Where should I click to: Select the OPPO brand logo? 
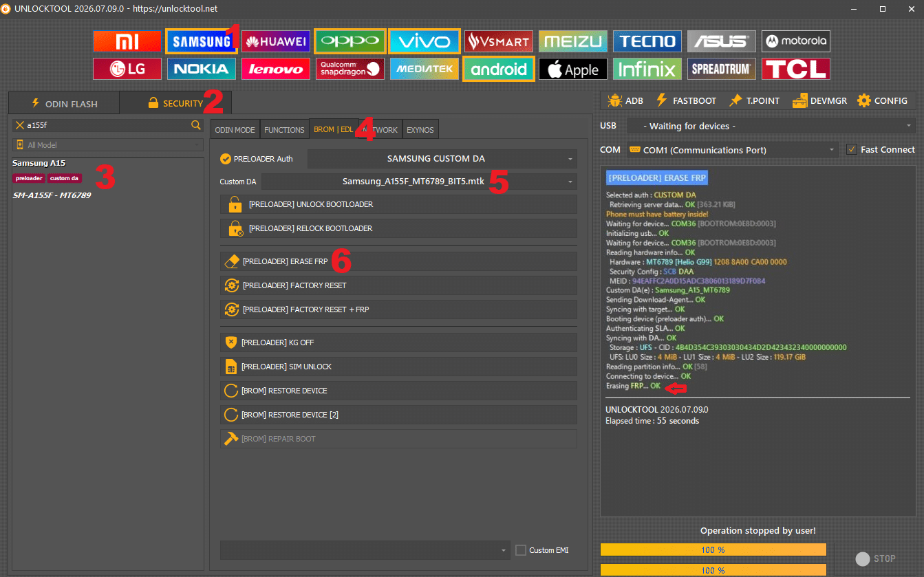click(350, 41)
